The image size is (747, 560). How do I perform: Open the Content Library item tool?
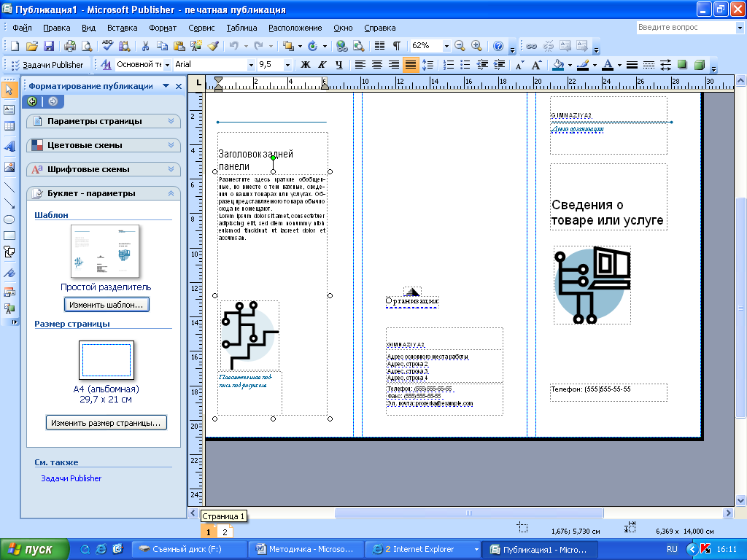[x=9, y=308]
